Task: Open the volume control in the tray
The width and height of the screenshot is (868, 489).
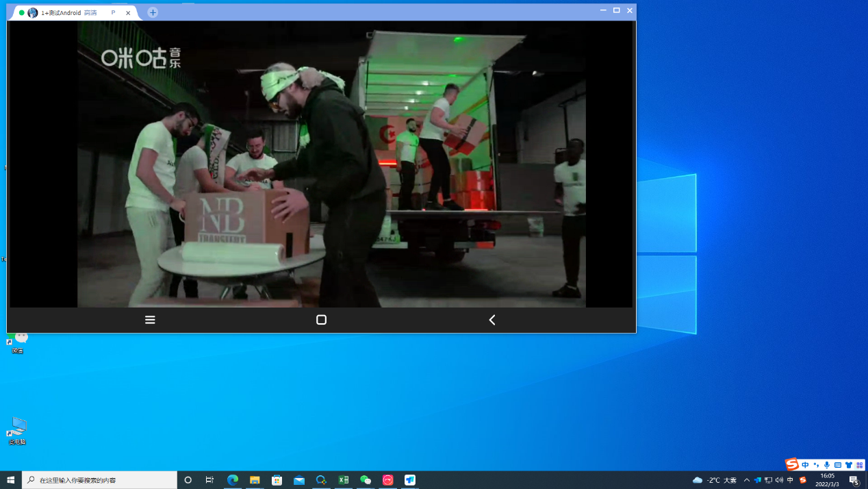Action: click(x=779, y=480)
